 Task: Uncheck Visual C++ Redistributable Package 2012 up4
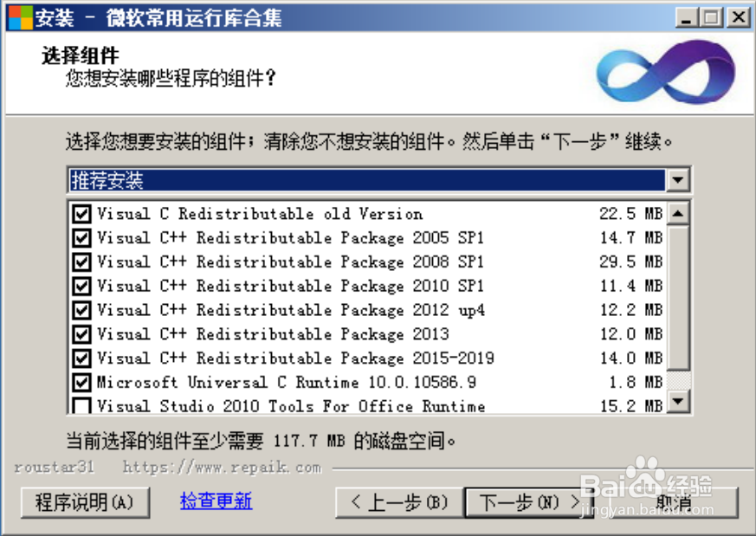coord(81,310)
